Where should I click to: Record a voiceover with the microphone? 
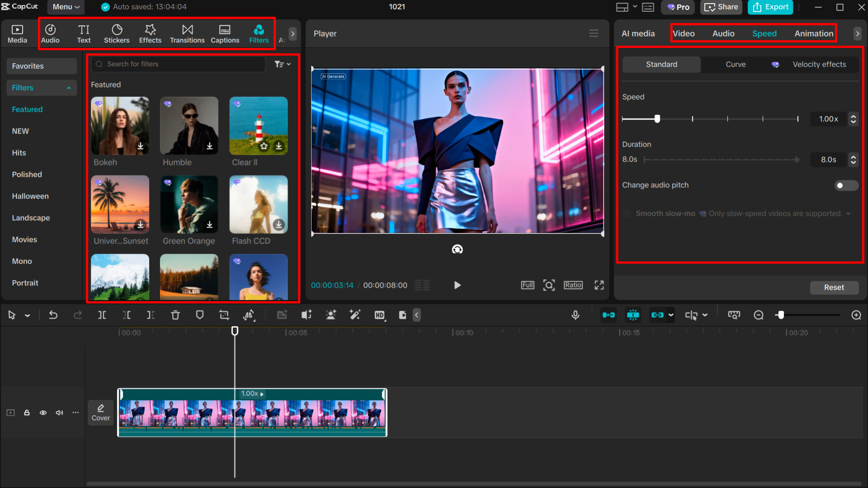[x=575, y=315]
